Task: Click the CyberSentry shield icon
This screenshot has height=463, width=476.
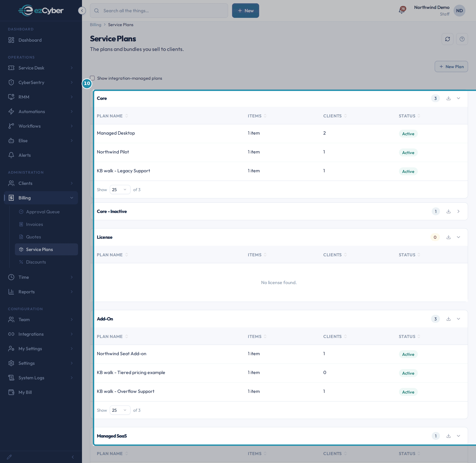Action: pyautogui.click(x=11, y=83)
